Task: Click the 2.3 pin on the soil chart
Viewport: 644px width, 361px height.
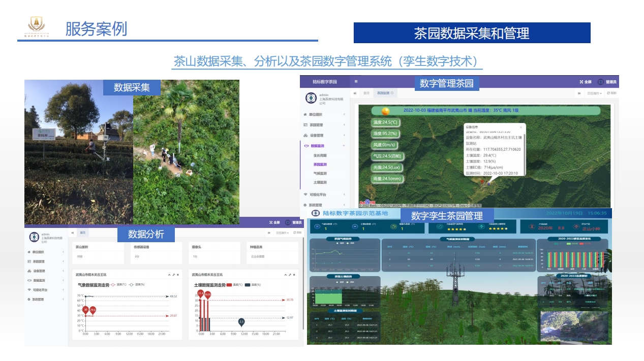Action: pyautogui.click(x=241, y=321)
